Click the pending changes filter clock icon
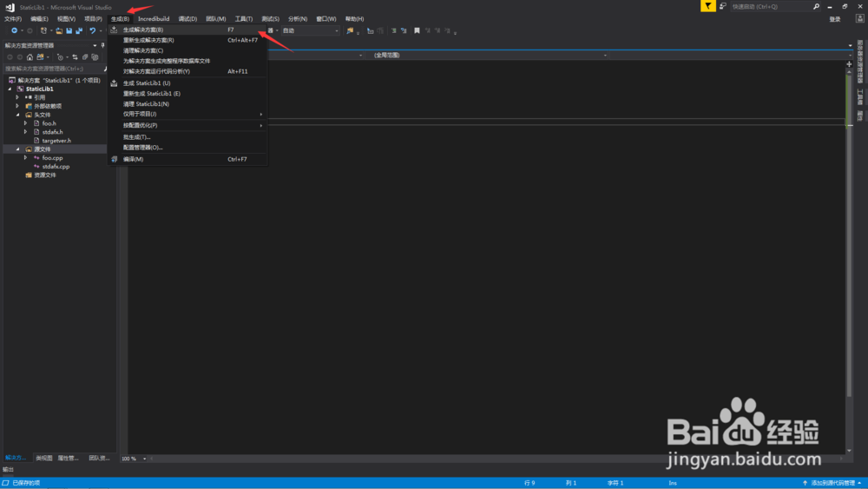The image size is (868, 489). point(60,57)
